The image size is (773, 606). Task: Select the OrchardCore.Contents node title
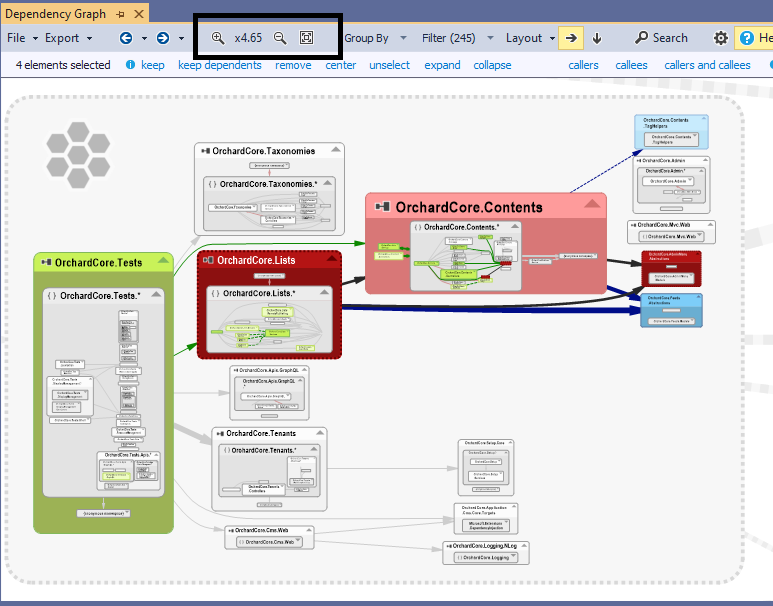click(469, 208)
